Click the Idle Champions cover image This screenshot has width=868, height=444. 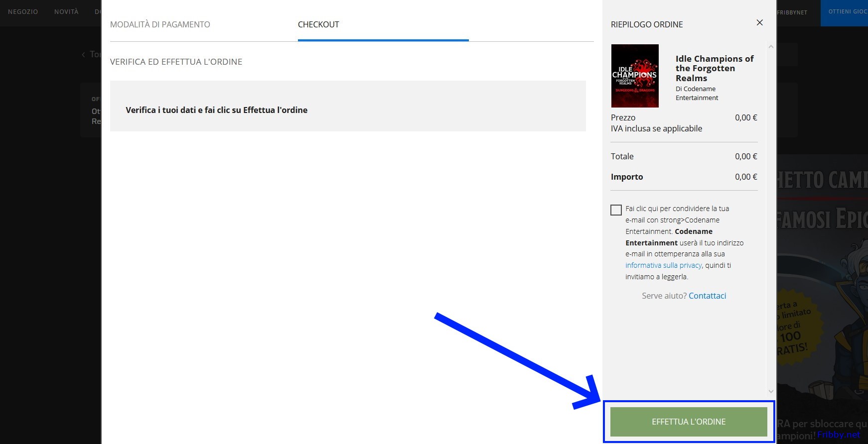tap(635, 76)
